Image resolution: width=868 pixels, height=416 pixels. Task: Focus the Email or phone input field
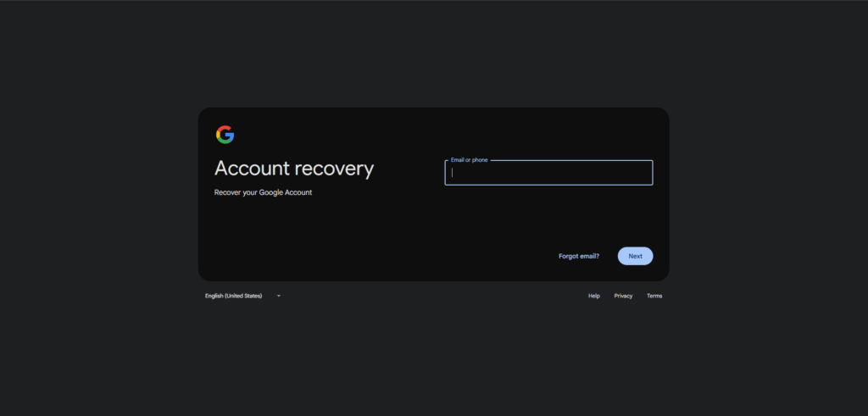pos(548,173)
